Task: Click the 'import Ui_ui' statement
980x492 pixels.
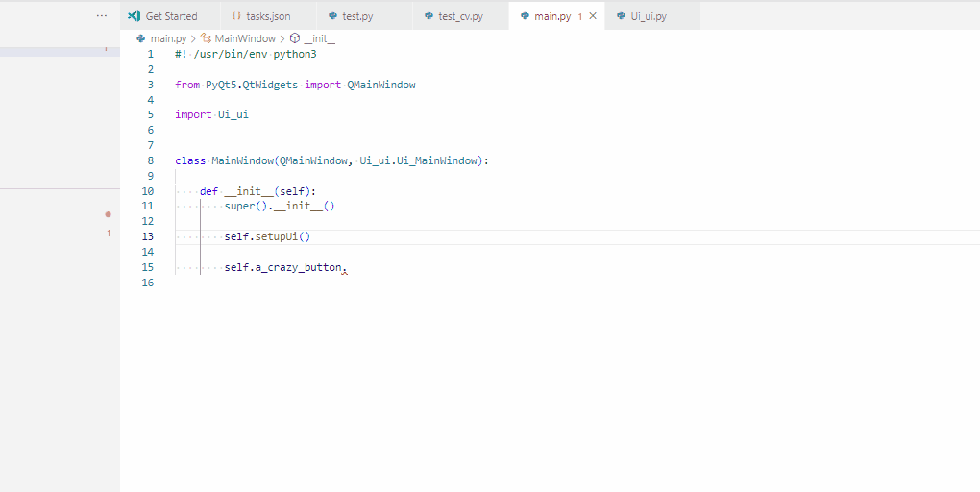Action: tap(212, 115)
